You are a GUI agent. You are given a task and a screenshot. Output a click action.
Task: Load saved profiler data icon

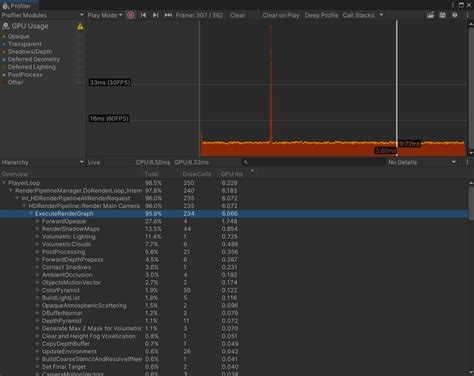point(430,15)
